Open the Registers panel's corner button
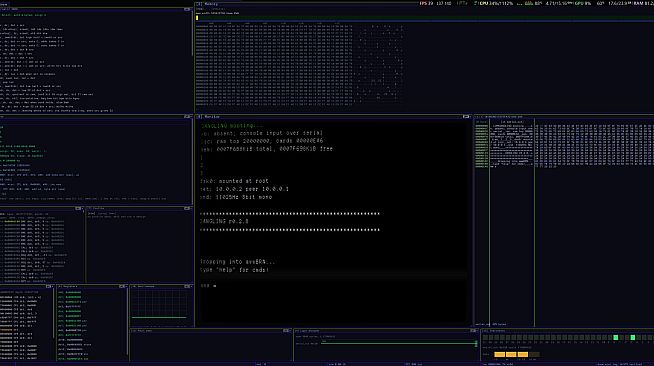 coord(122,286)
